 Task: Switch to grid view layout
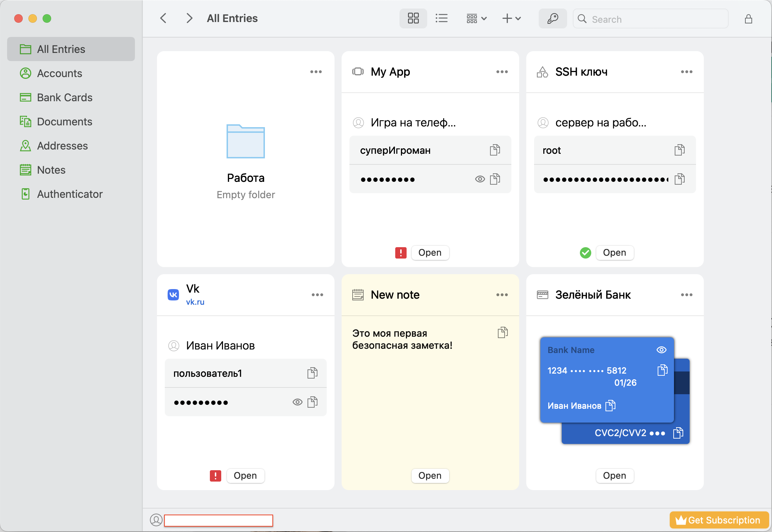(413, 18)
